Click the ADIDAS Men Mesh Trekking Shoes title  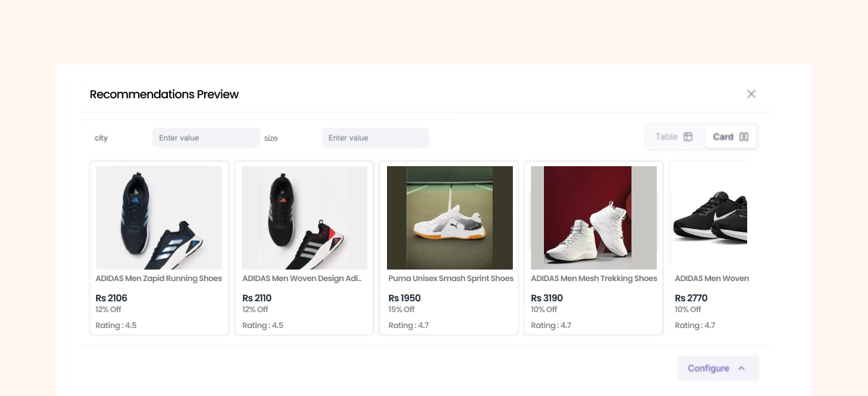pyautogui.click(x=594, y=278)
